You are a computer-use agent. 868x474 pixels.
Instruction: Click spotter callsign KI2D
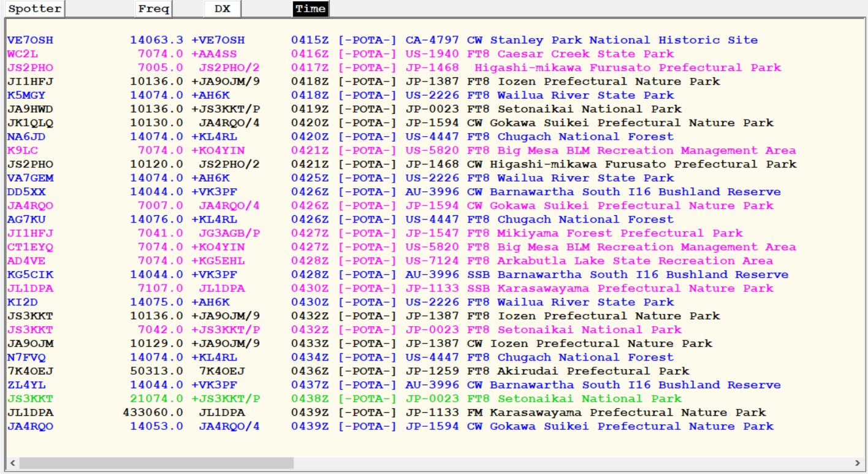(x=23, y=302)
